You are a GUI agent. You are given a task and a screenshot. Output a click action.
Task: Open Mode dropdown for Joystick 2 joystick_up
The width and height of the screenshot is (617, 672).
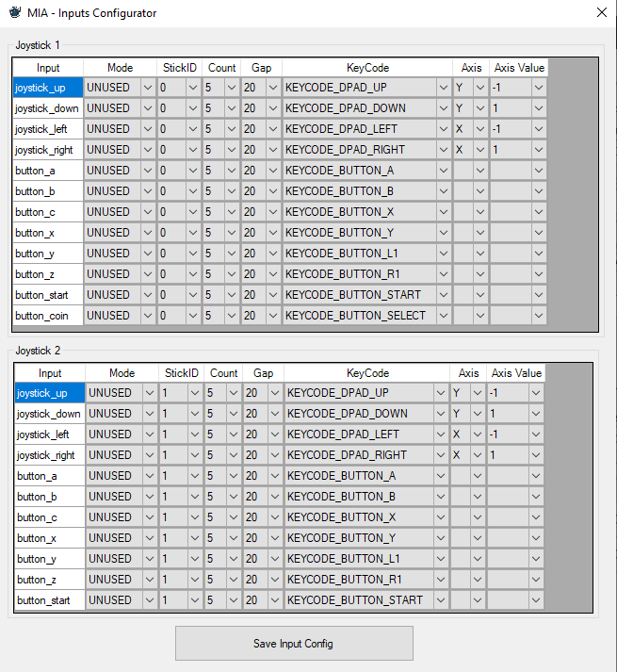pyautogui.click(x=150, y=393)
